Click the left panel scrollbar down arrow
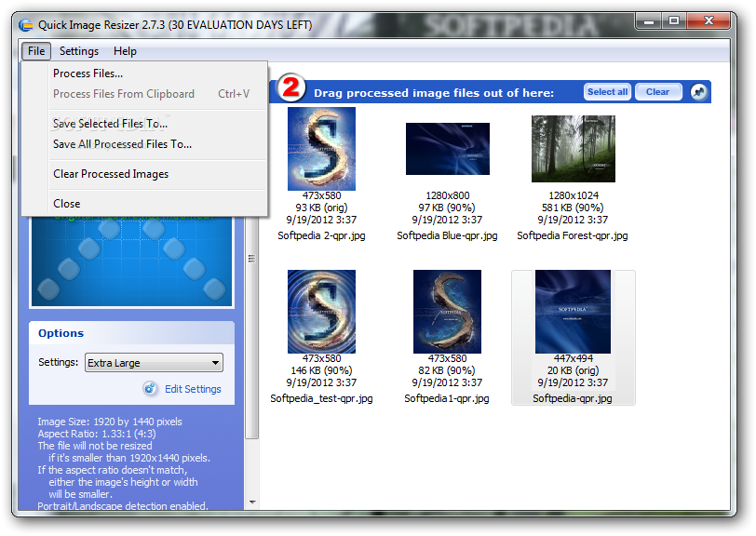This screenshot has width=756, height=536. tap(251, 502)
